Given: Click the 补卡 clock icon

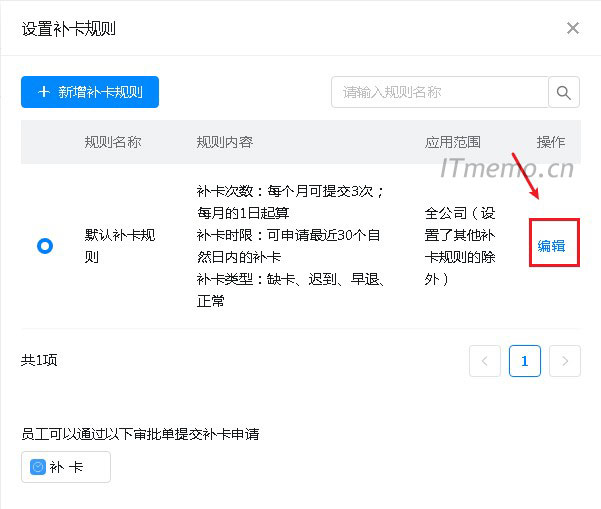Looking at the screenshot, I should coord(38,467).
